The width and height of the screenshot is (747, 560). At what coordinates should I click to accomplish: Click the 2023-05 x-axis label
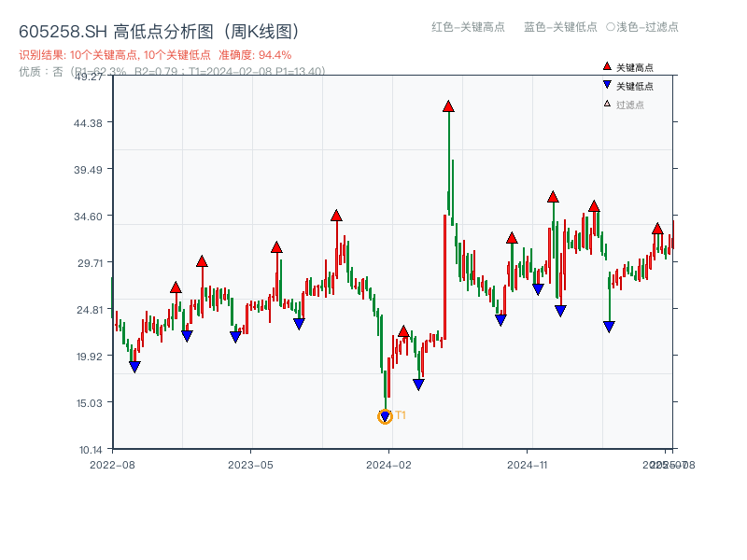pos(250,465)
